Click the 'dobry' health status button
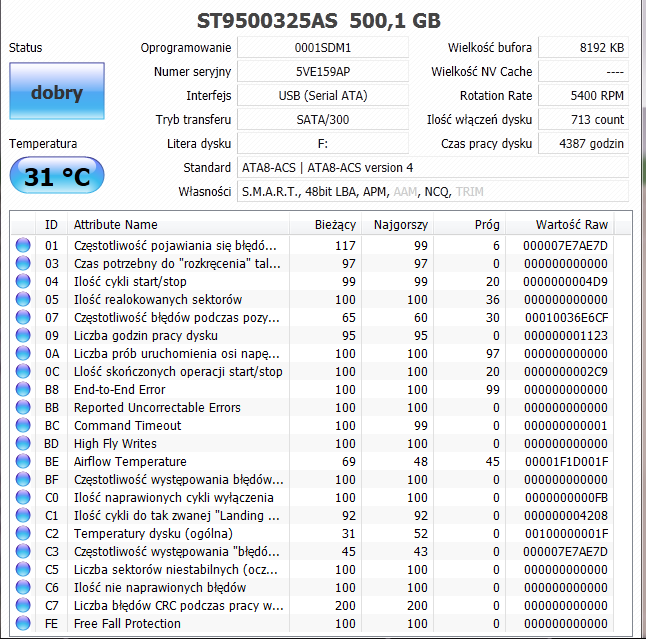Image resolution: width=646 pixels, height=639 pixels. [x=57, y=91]
